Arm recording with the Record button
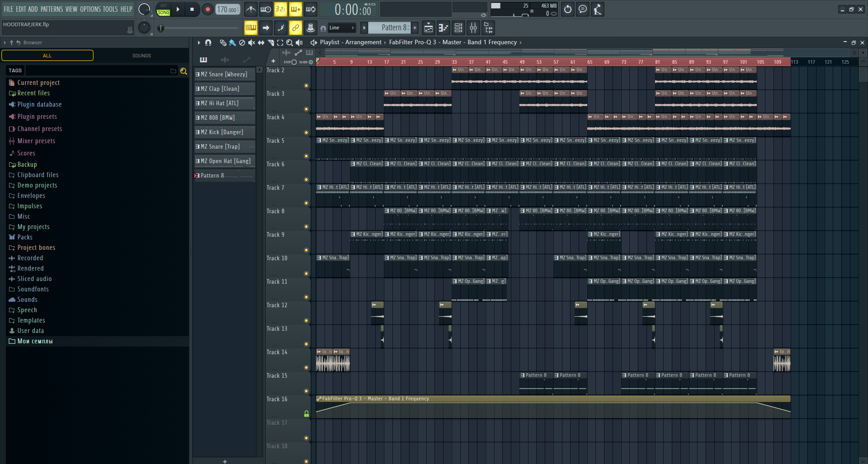Screen dimensions: 868x464 (x=207, y=9)
